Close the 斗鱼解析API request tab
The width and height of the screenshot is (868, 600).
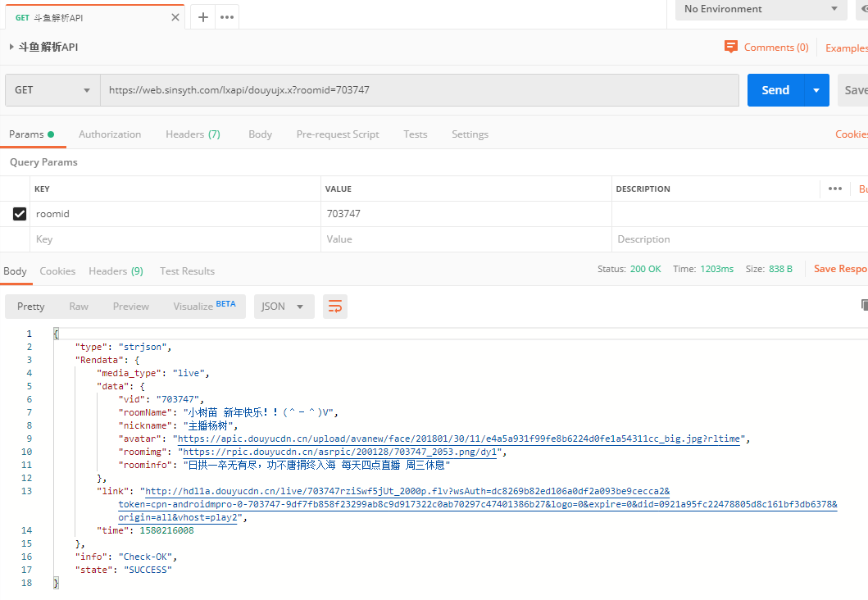175,17
